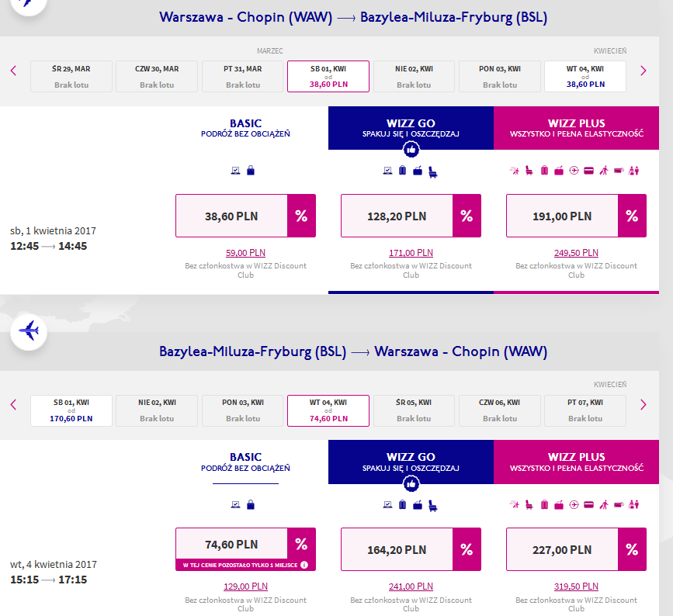673x616 pixels.
Task: Click the outbound WIZZ PLUS column header
Action: (x=576, y=128)
